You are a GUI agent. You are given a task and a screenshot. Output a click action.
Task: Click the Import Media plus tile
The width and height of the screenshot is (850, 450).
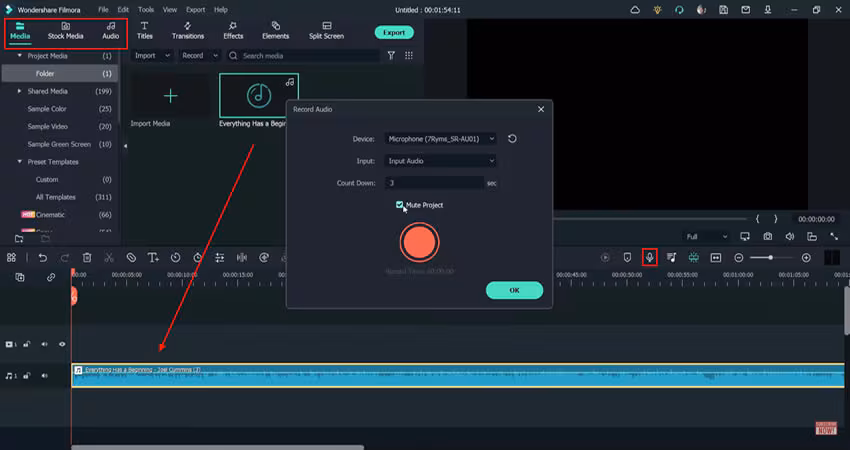click(x=171, y=96)
